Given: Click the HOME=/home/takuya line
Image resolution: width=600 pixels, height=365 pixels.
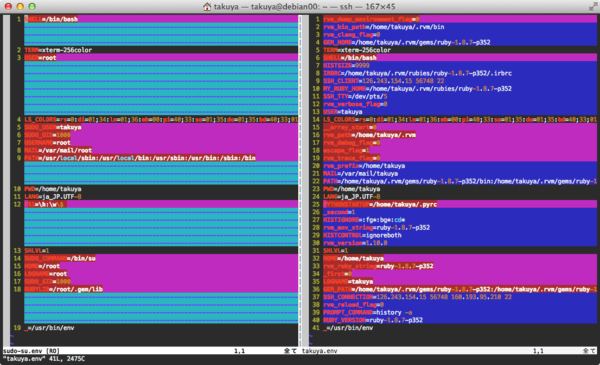Looking at the screenshot, I should point(354,259).
